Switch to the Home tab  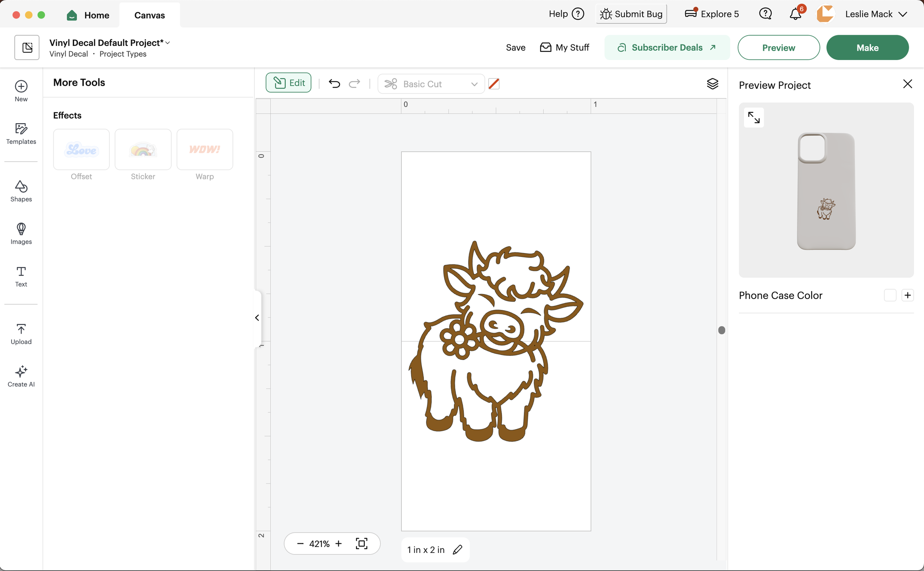[88, 15]
